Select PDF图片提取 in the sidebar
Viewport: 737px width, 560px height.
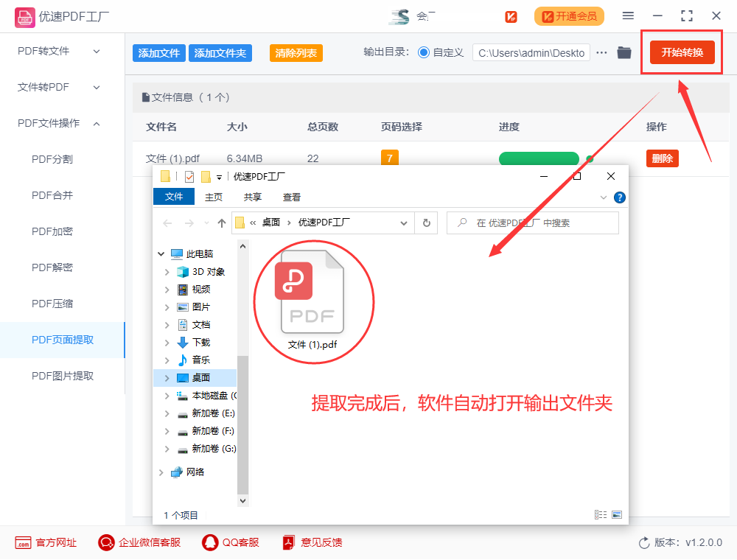coord(63,377)
